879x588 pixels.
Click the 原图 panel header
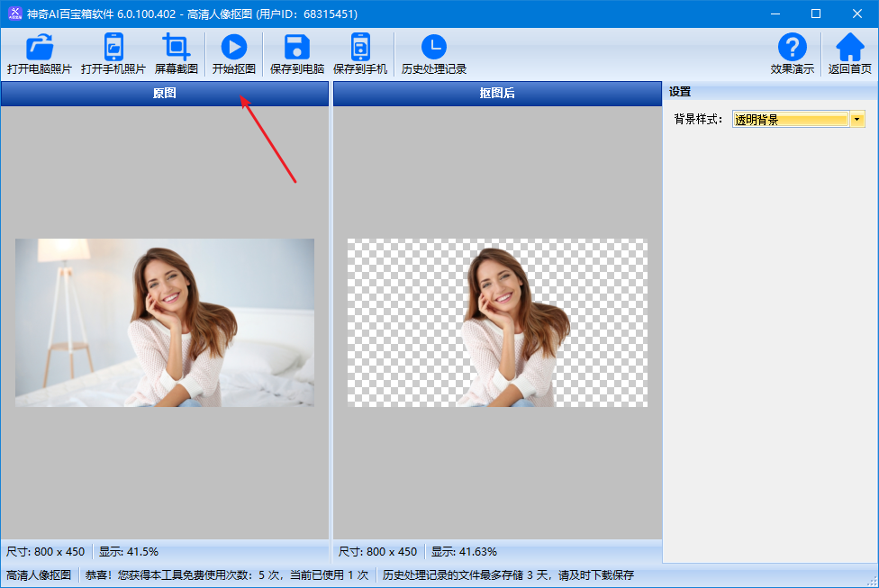[x=164, y=93]
